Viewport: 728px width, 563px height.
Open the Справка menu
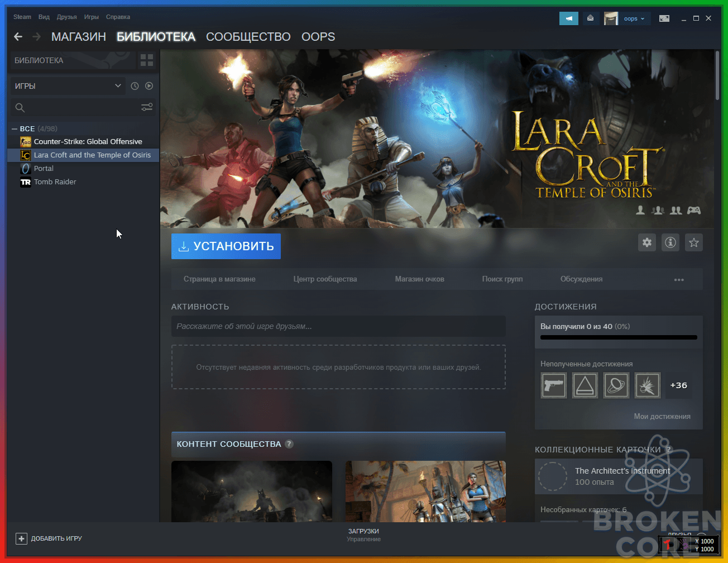(x=118, y=17)
